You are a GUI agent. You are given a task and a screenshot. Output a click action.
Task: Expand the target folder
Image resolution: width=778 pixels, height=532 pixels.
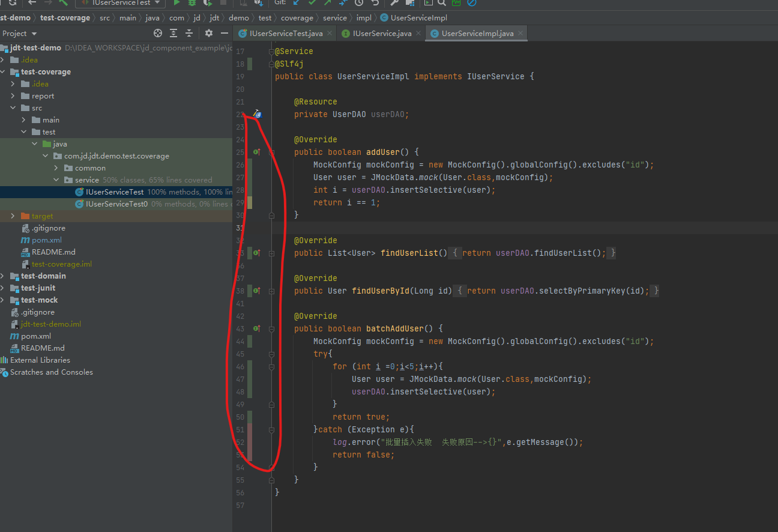click(13, 216)
